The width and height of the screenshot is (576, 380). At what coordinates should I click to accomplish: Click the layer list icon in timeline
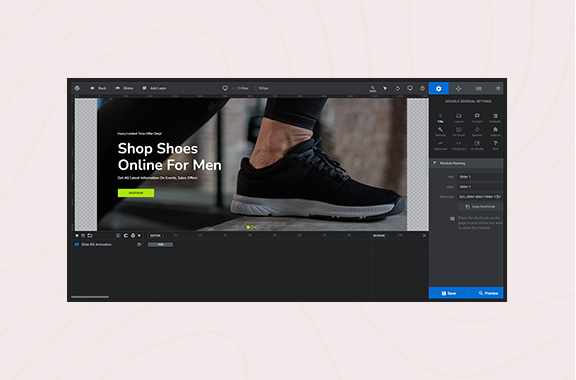point(83,236)
